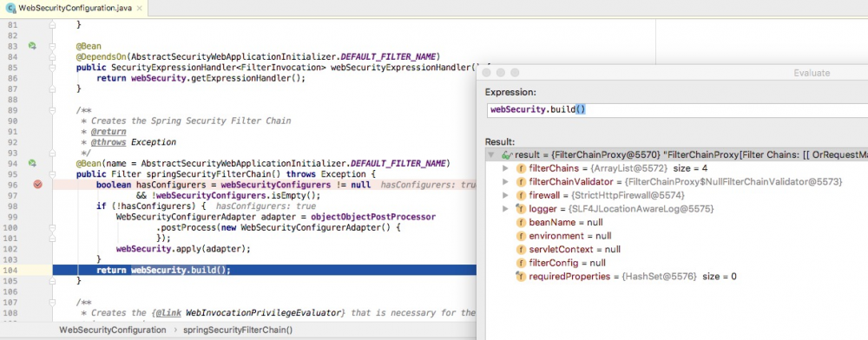
Task: Click the bean gutter icon on line 83
Action: click(32, 47)
